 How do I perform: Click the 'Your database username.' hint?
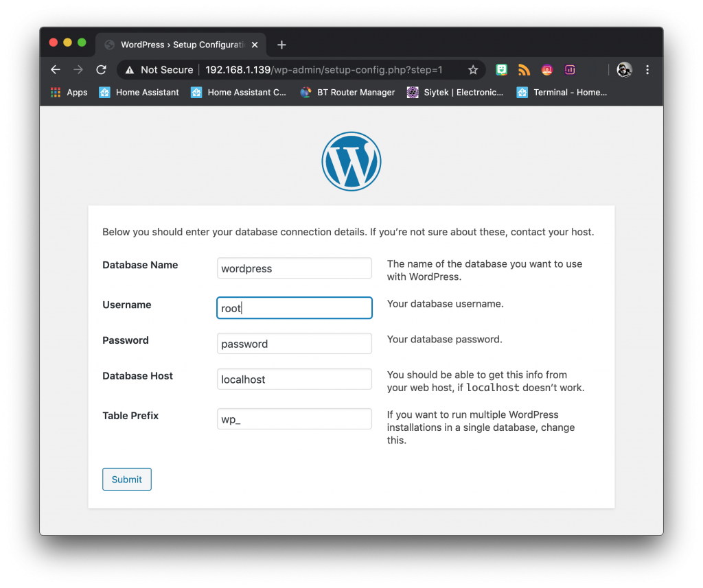[445, 304]
